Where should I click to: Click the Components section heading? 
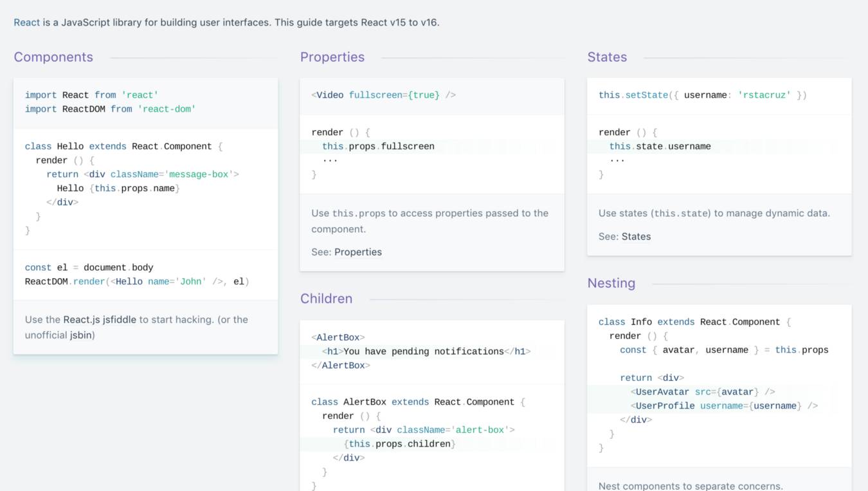(53, 57)
